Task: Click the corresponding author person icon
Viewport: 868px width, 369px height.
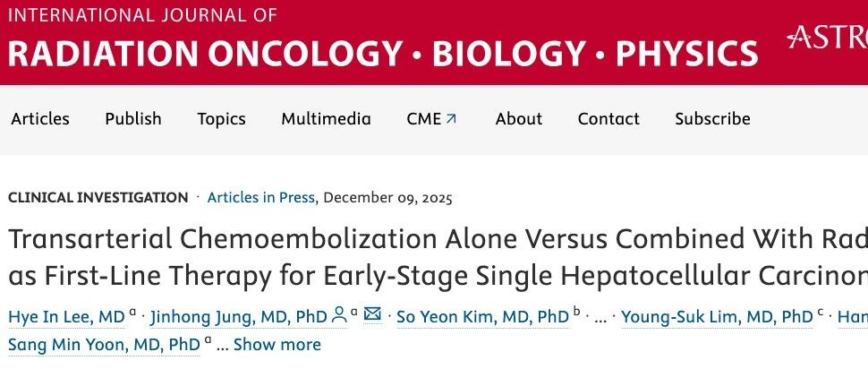Action: tap(339, 315)
